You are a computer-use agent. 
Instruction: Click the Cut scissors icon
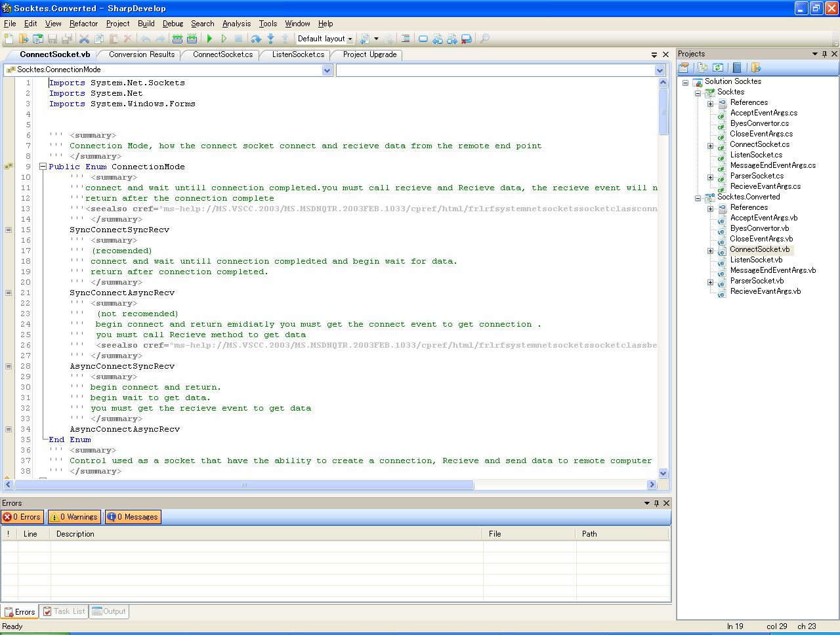click(x=84, y=39)
